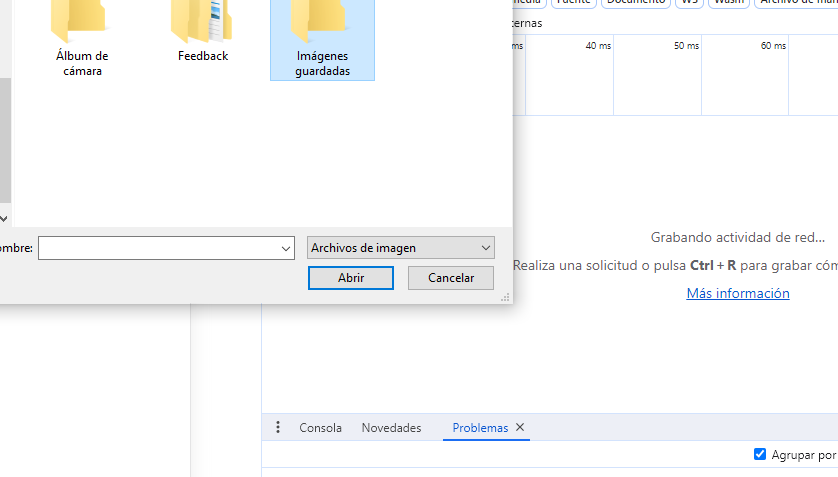This screenshot has width=838, height=477.
Task: Select the Problemas tab
Action: (480, 427)
